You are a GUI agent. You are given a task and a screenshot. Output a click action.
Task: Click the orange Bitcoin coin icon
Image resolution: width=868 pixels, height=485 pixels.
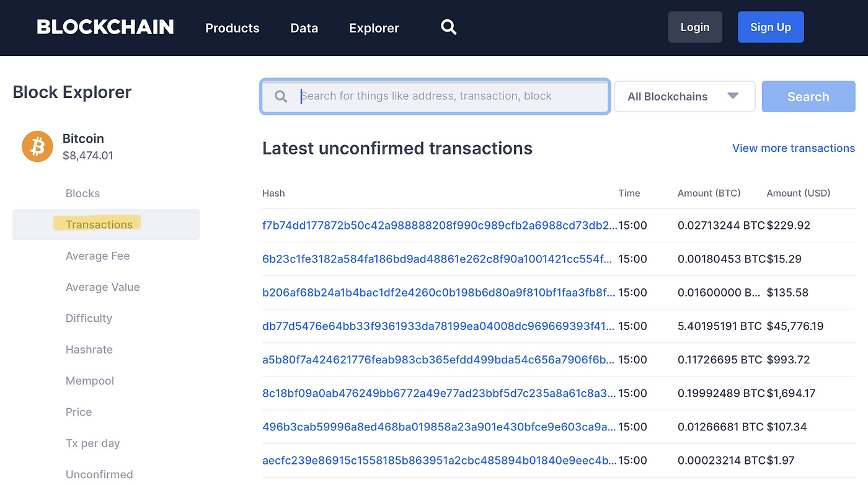click(x=37, y=146)
